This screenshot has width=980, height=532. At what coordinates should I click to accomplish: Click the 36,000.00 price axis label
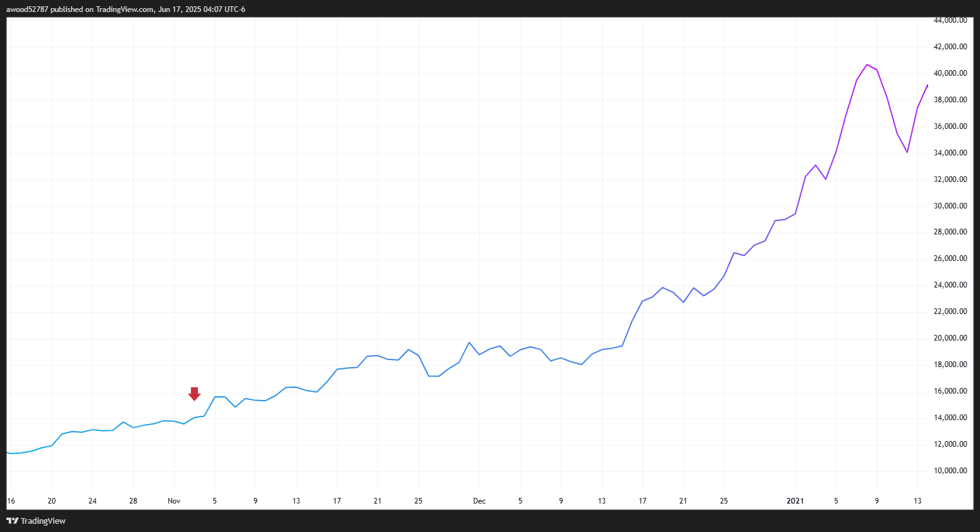(950, 126)
